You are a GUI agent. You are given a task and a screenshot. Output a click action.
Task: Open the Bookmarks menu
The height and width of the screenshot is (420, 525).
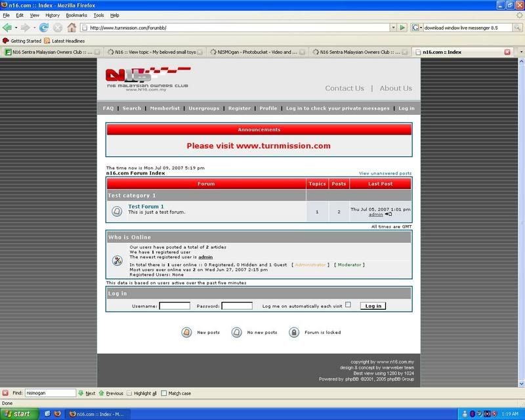click(x=76, y=14)
